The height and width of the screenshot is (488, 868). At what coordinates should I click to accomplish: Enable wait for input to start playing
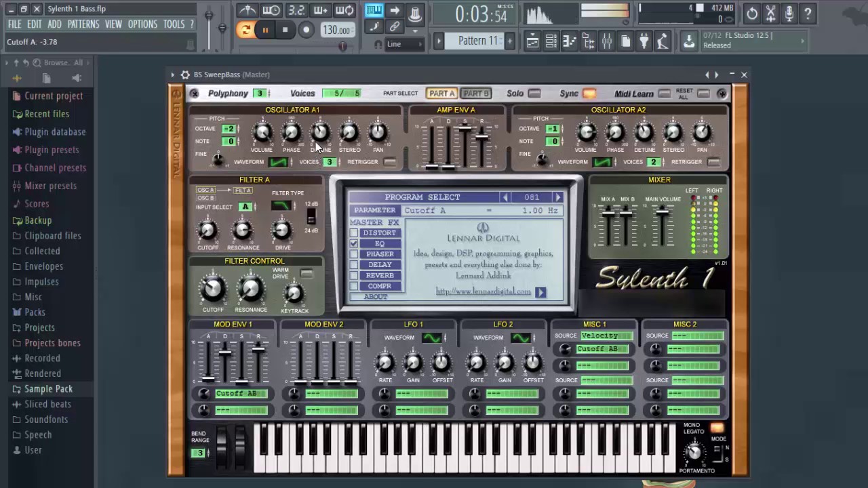[271, 10]
